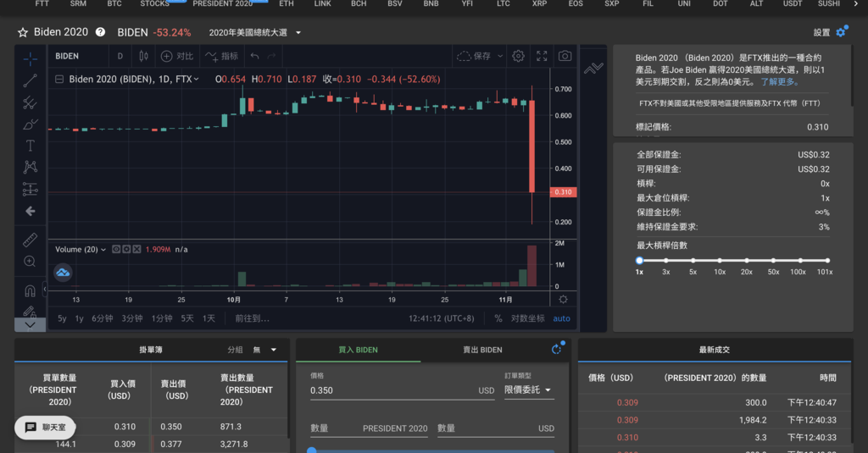Change the D interval selector

tap(120, 56)
